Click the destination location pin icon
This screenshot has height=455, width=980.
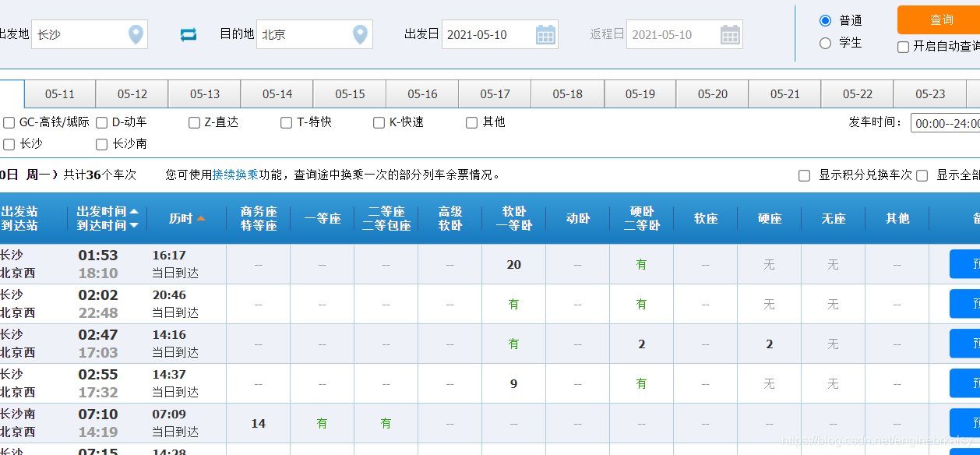(360, 34)
